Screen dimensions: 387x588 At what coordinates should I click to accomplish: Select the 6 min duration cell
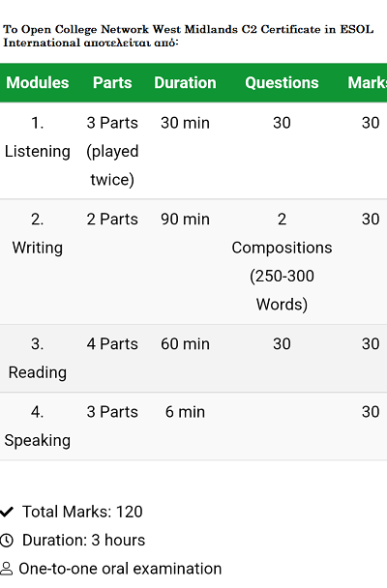[x=185, y=412]
